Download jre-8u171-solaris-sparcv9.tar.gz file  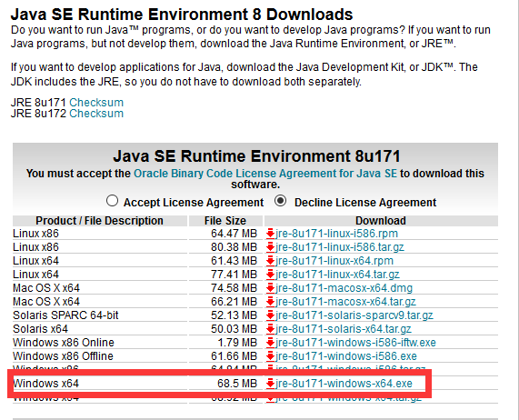pos(354,315)
